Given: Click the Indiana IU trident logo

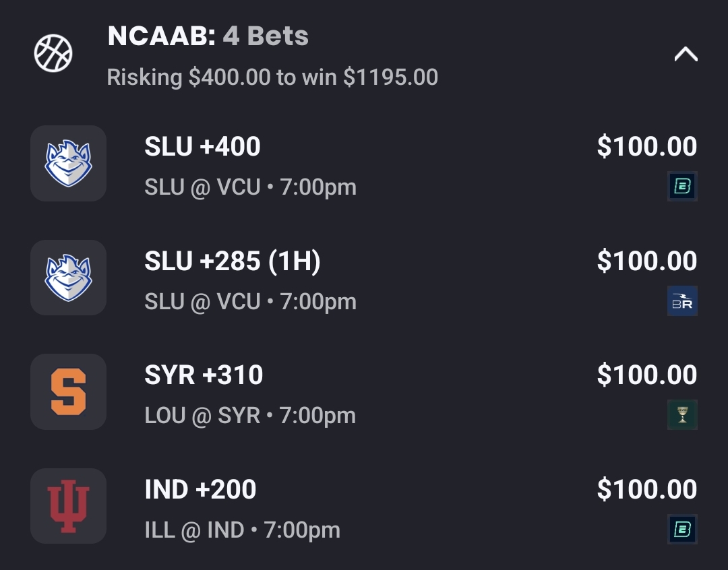Looking at the screenshot, I should 68,506.
